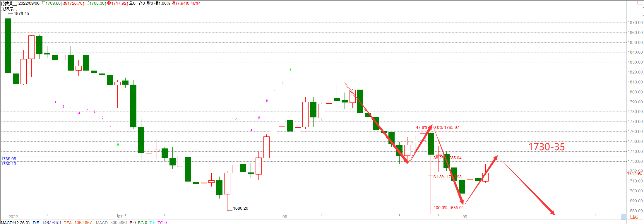Click the 07 month marker on time axis
The image size is (644, 224).
point(120,217)
